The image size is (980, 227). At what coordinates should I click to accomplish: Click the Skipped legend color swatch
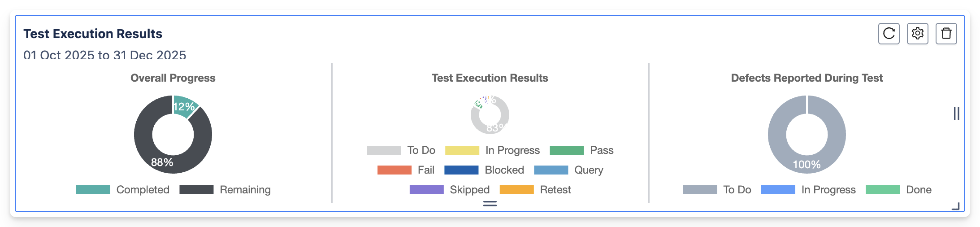(426, 190)
